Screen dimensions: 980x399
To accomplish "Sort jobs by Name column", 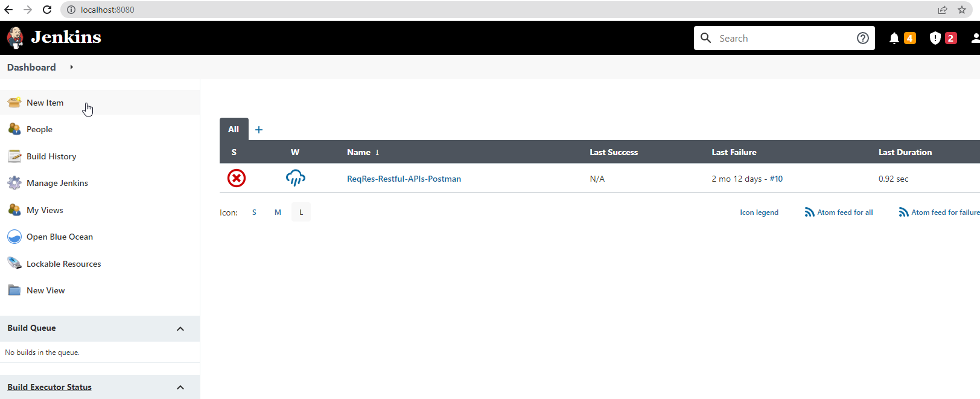I will [363, 152].
